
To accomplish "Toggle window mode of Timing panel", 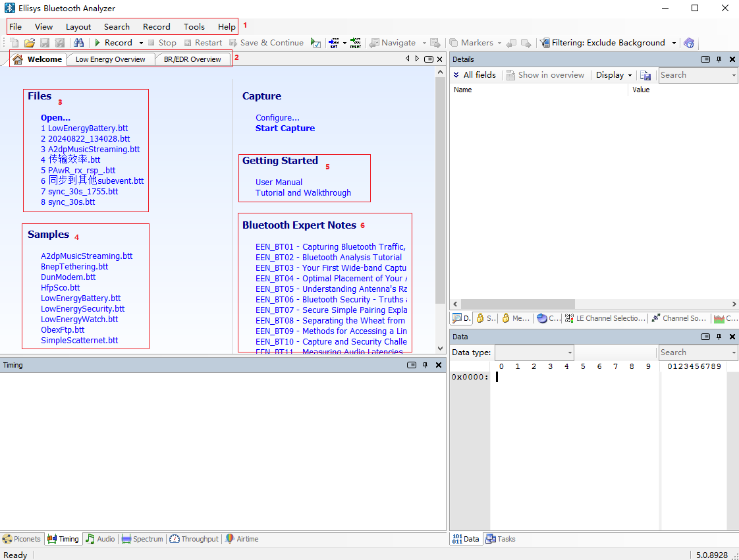I will coord(412,365).
